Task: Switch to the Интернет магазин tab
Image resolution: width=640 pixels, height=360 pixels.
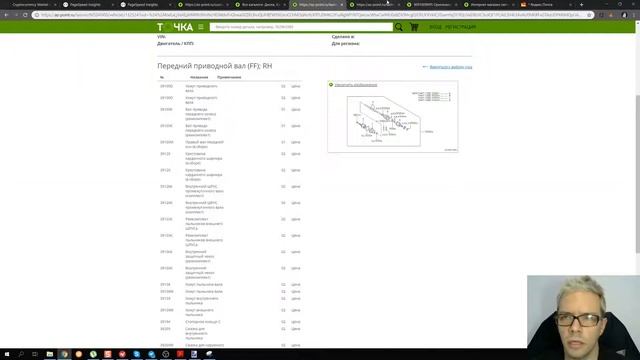Action: [x=489, y=4]
